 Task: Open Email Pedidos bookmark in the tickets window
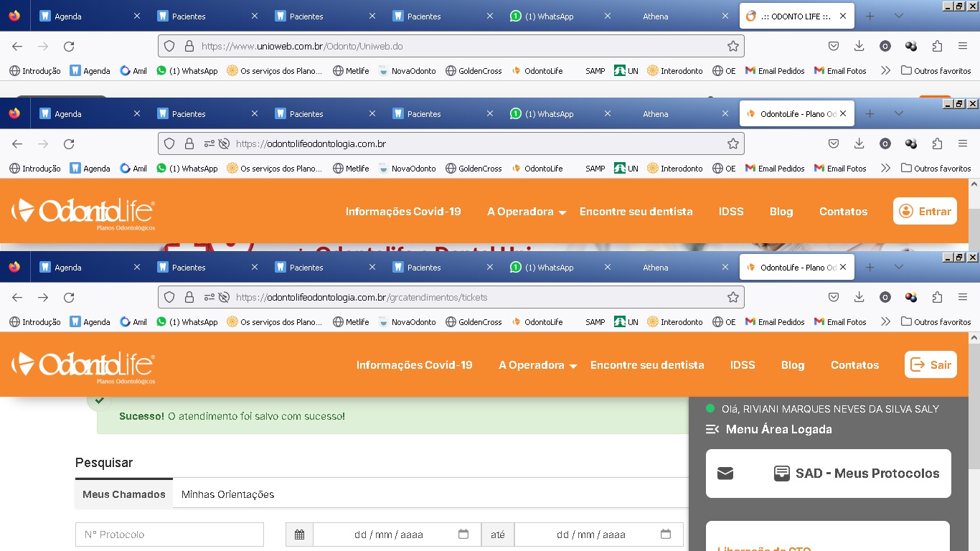775,322
